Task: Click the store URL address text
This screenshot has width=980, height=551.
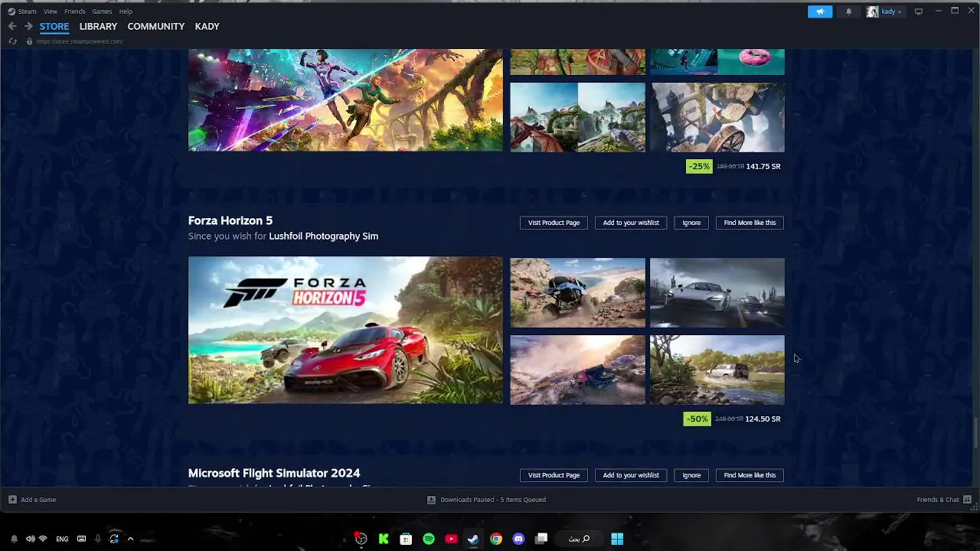Action: 80,41
